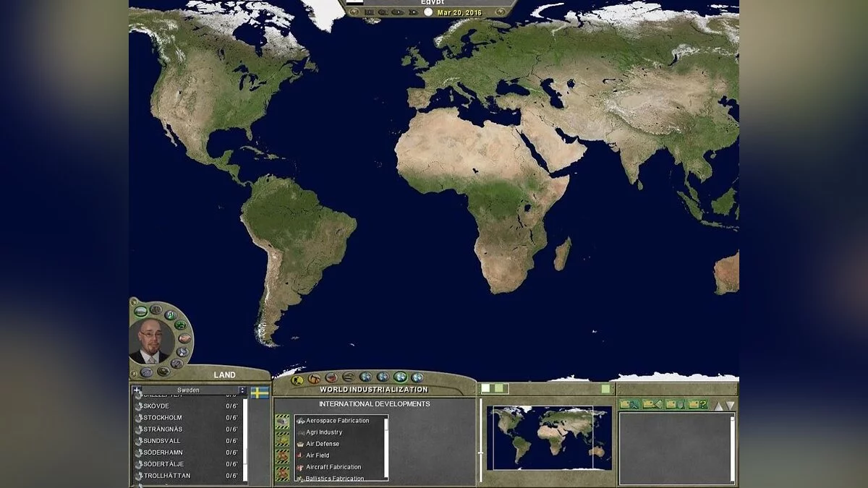This screenshot has height=488, width=868.
Task: Click the round brass button right of date
Action: pos(501,12)
